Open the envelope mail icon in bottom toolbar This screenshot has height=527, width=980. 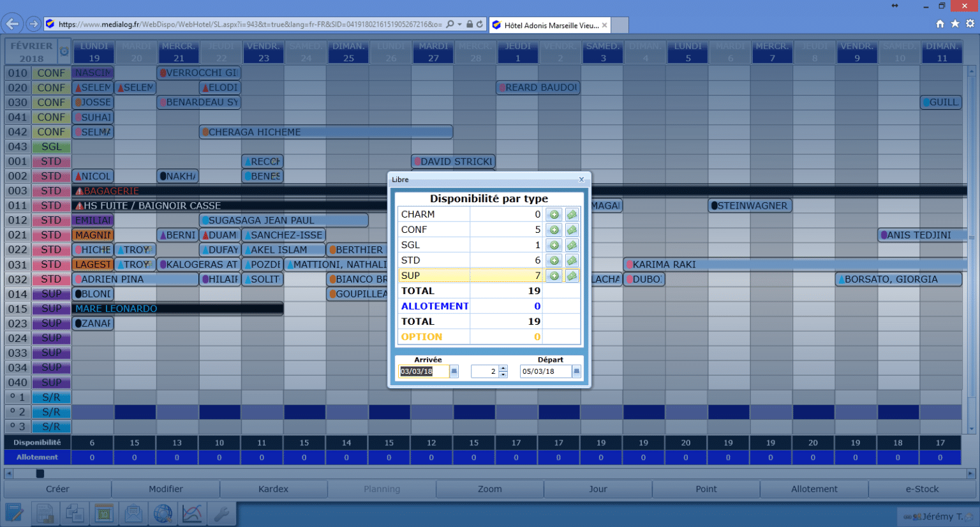(x=133, y=513)
